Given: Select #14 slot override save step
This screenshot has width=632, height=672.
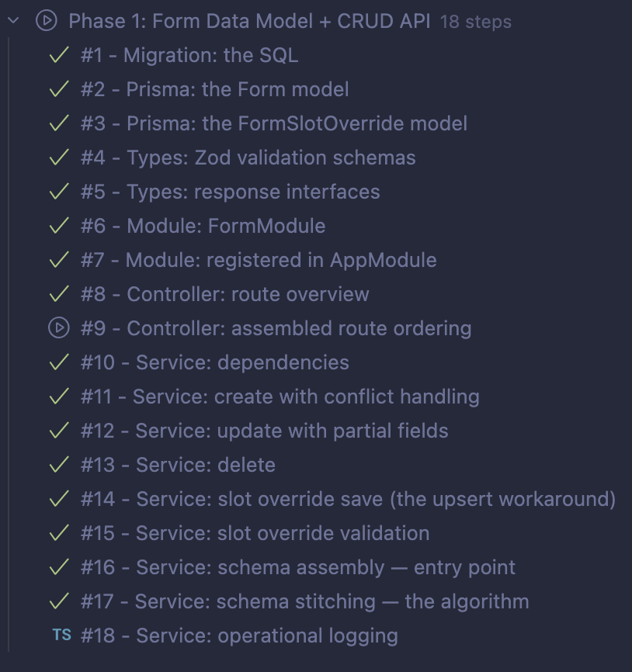Looking at the screenshot, I should pos(348,499).
